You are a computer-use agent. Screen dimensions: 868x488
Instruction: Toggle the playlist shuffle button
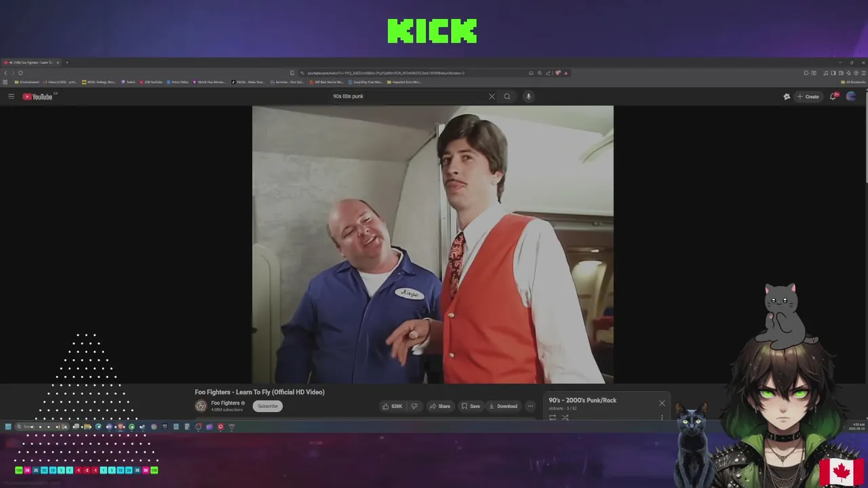coord(565,418)
